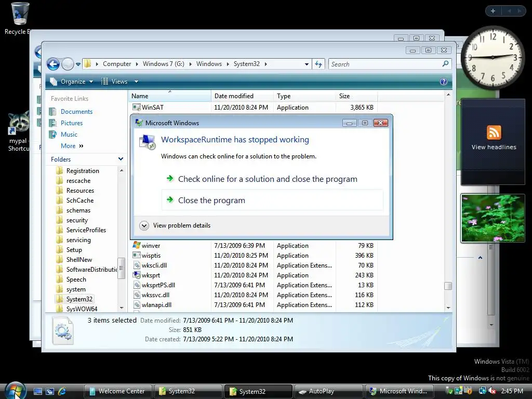Show More favorite links

(x=72, y=146)
